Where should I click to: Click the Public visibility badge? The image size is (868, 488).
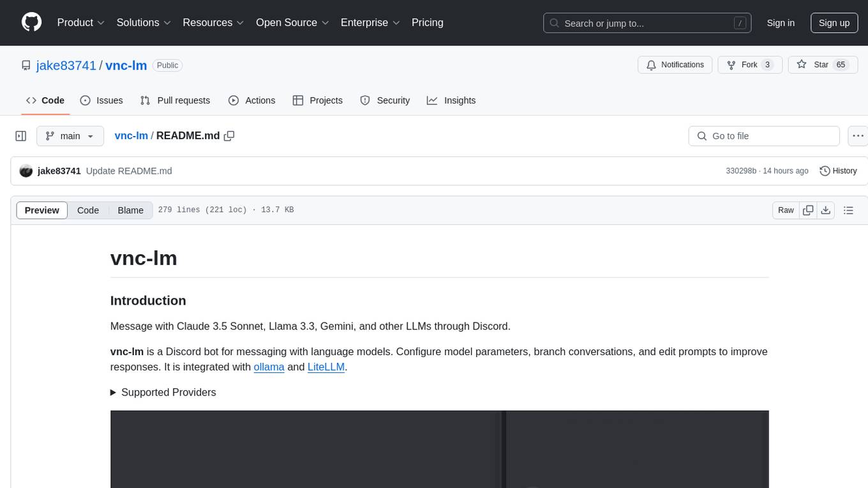pos(168,65)
